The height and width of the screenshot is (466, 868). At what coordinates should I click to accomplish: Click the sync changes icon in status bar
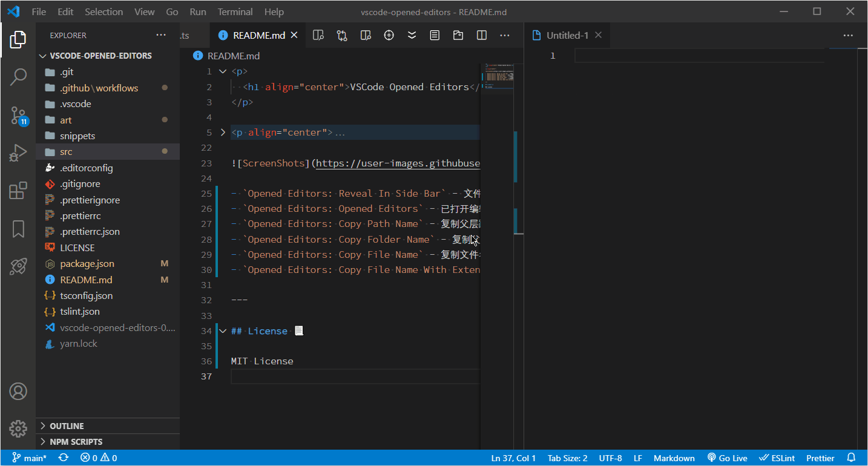(x=64, y=458)
